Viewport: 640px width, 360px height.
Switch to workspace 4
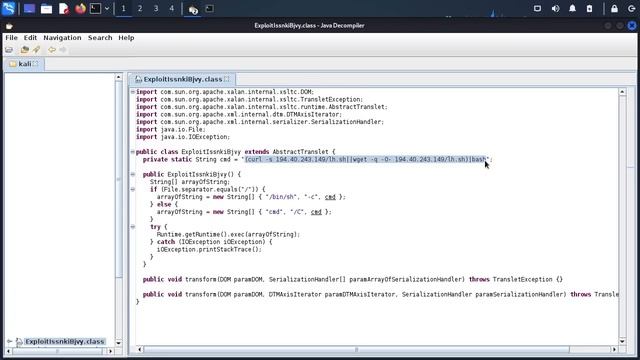[x=172, y=9]
